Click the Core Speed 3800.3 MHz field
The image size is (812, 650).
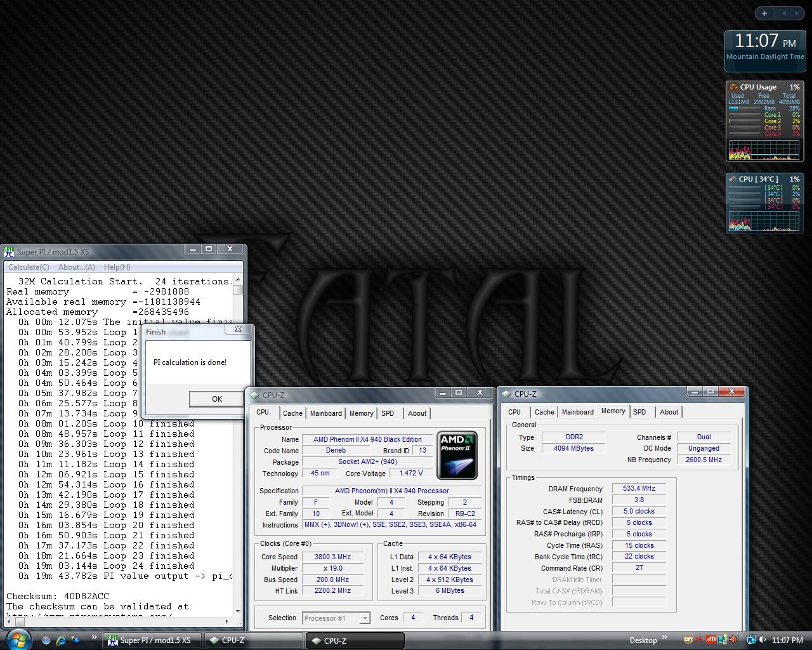(332, 557)
